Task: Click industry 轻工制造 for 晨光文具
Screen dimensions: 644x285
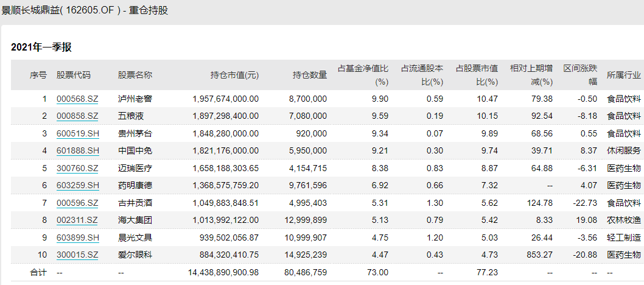Action: [x=624, y=237]
